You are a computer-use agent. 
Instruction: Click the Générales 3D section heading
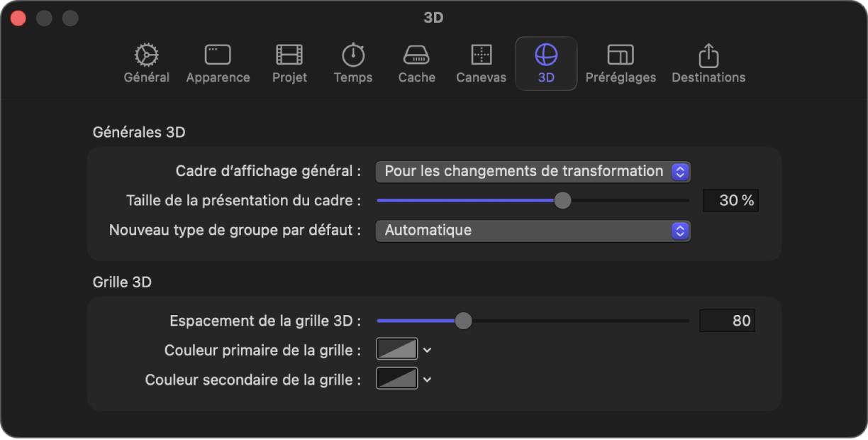click(x=140, y=132)
